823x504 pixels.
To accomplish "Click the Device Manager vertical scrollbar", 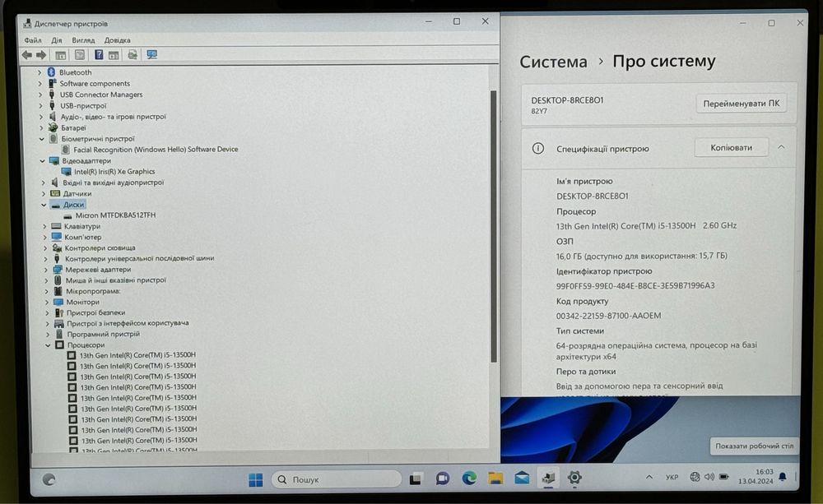I will [493, 225].
